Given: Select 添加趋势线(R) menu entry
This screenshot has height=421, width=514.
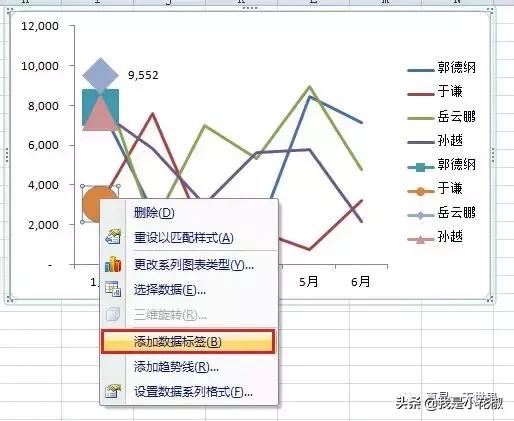Looking at the screenshot, I should tap(189, 367).
